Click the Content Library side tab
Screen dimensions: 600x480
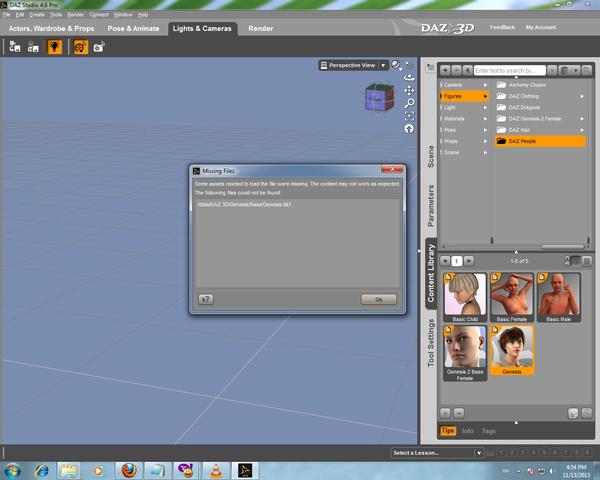(x=431, y=273)
